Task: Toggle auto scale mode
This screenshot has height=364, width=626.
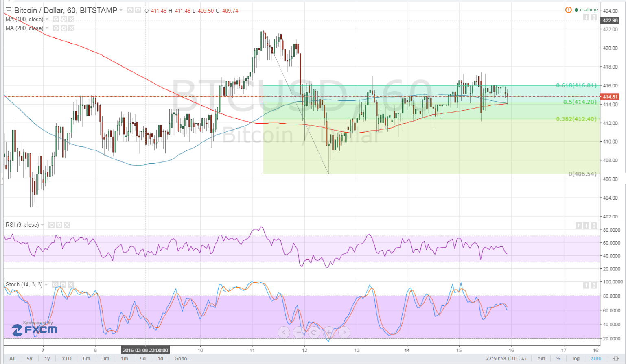Action: click(596, 359)
